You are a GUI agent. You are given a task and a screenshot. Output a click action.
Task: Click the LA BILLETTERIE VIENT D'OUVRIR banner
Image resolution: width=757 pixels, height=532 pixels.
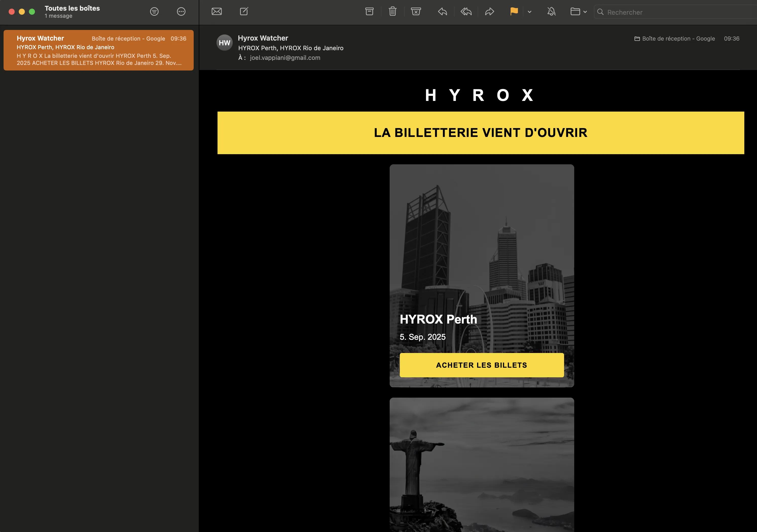(x=481, y=133)
